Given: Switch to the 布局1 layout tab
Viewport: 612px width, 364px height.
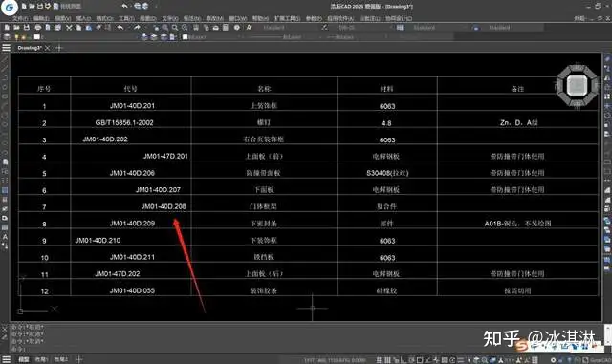Looking at the screenshot, I should click(x=41, y=359).
